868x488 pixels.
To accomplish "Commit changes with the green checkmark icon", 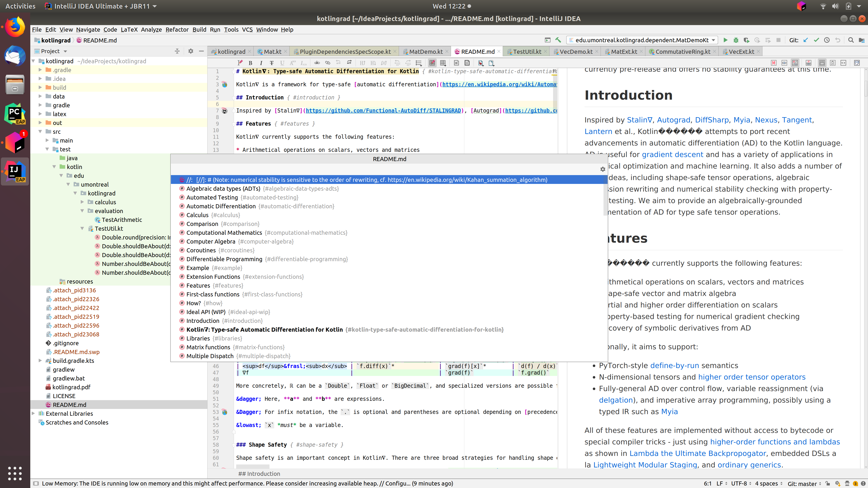I will click(x=816, y=40).
